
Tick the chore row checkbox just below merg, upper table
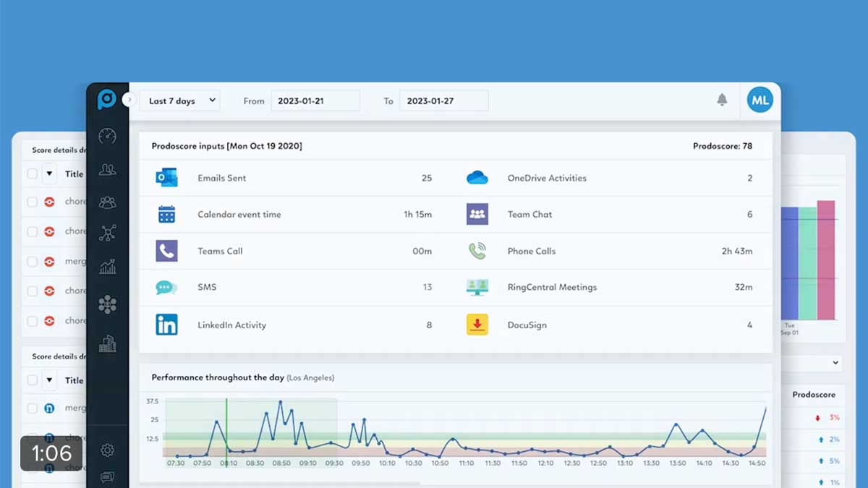click(32, 291)
